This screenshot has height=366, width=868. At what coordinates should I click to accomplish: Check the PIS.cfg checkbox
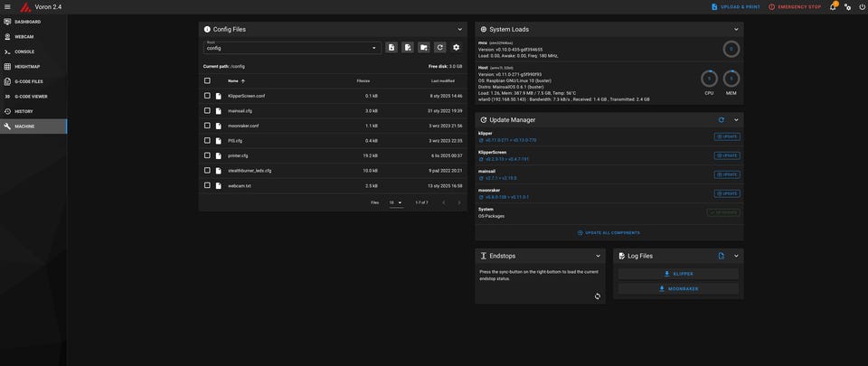tap(207, 140)
